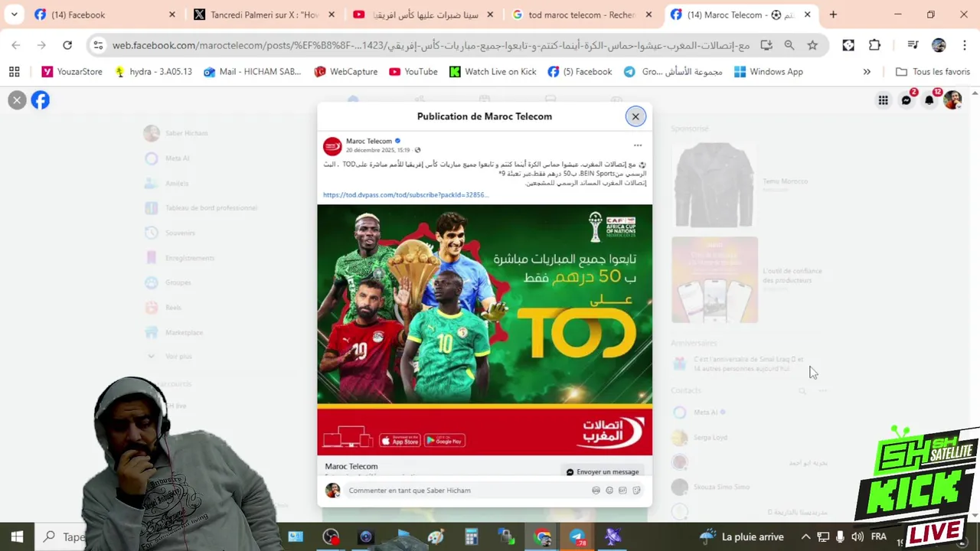Open the tod.dvpass.com subscribe link
The image size is (980, 551).
point(405,195)
